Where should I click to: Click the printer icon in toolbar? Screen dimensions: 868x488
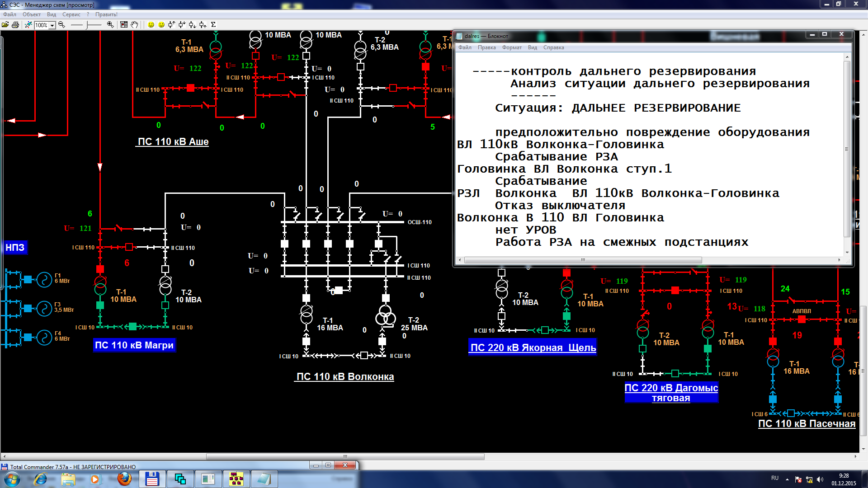15,25
